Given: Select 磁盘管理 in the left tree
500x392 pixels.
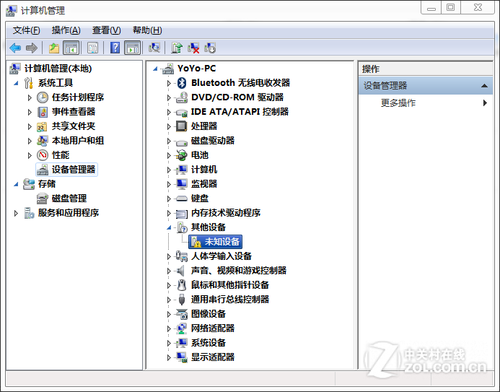Looking at the screenshot, I should click(x=69, y=198).
